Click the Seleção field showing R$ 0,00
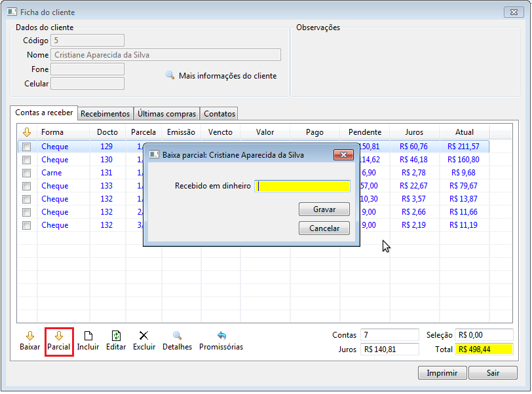The image size is (532, 394). (x=484, y=335)
